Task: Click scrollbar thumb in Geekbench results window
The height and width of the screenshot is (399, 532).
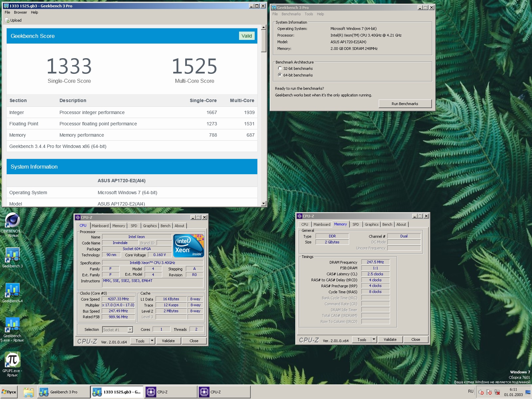Action: coord(264,42)
